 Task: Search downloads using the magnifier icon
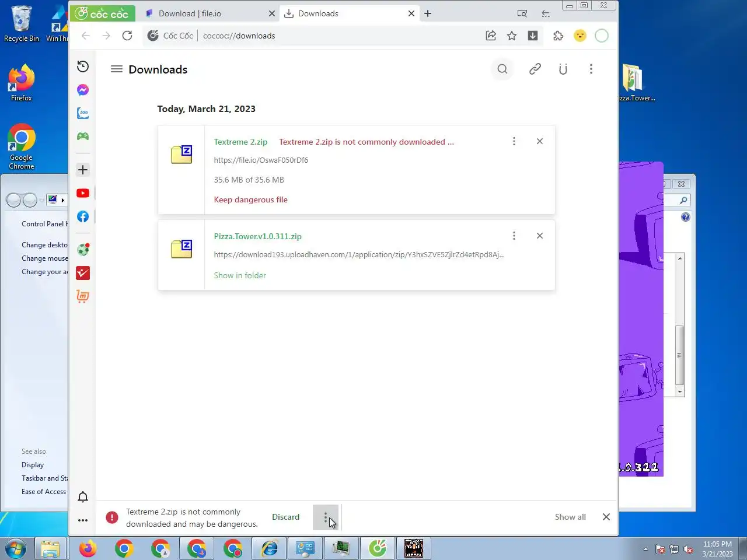502,69
